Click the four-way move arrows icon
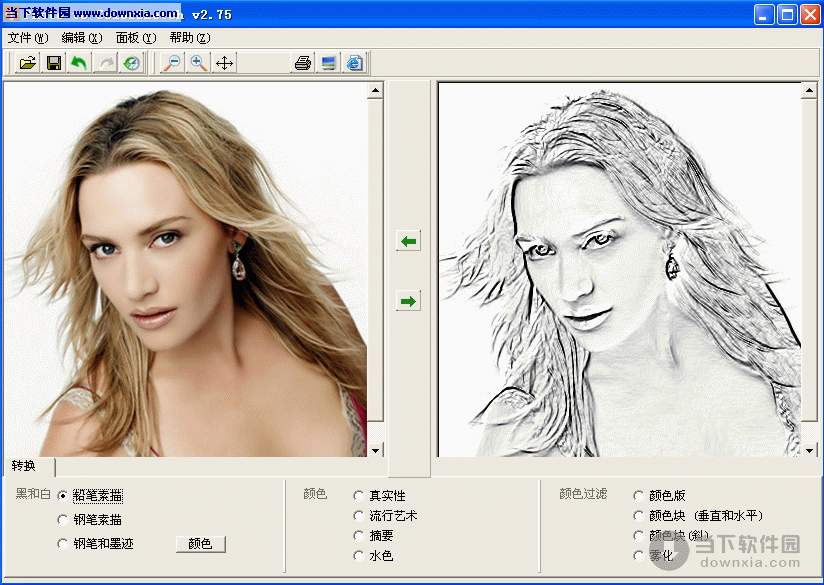The image size is (824, 585). click(x=225, y=63)
